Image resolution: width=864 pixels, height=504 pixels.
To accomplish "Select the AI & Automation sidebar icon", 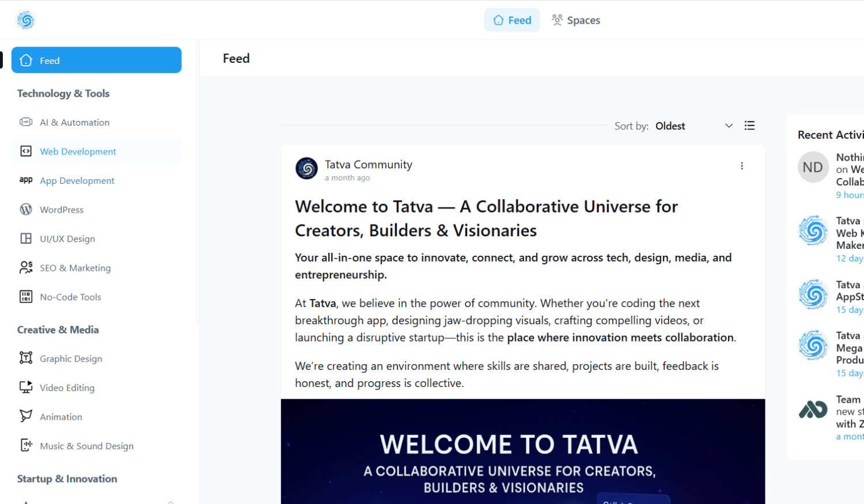I will click(26, 122).
